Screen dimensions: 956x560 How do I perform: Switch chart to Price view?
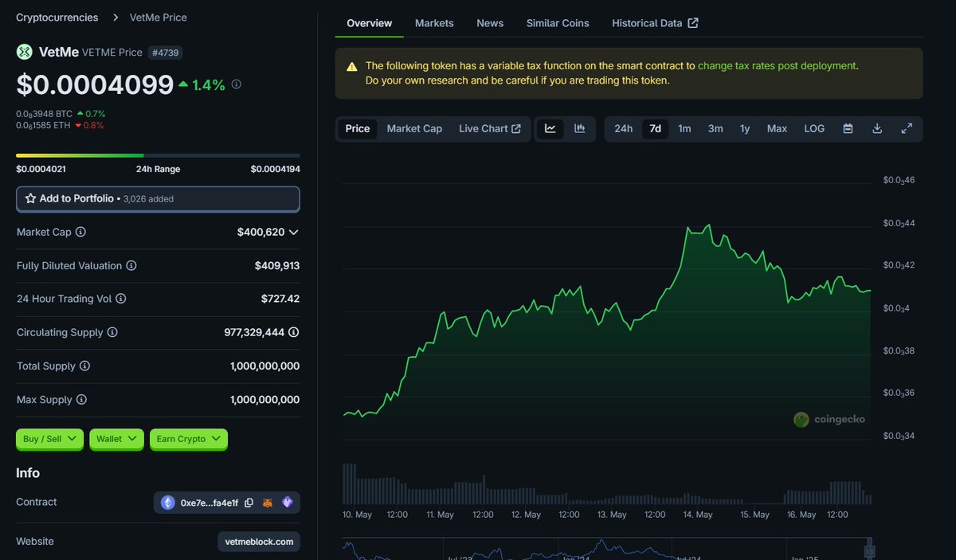coord(358,128)
